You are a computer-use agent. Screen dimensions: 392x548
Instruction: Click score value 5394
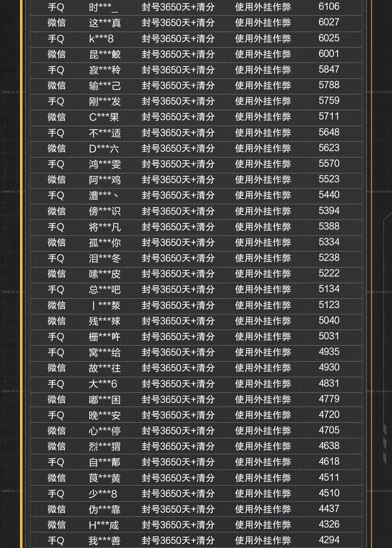pos(329,211)
